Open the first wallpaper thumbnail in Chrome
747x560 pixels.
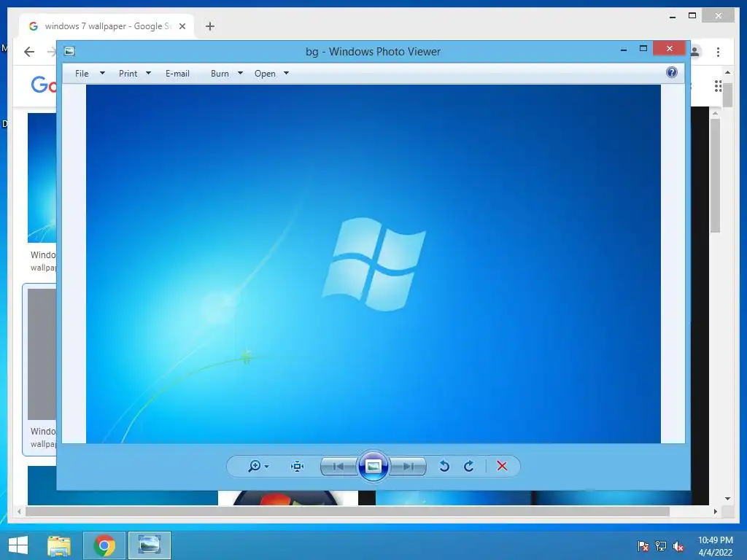tap(42, 178)
